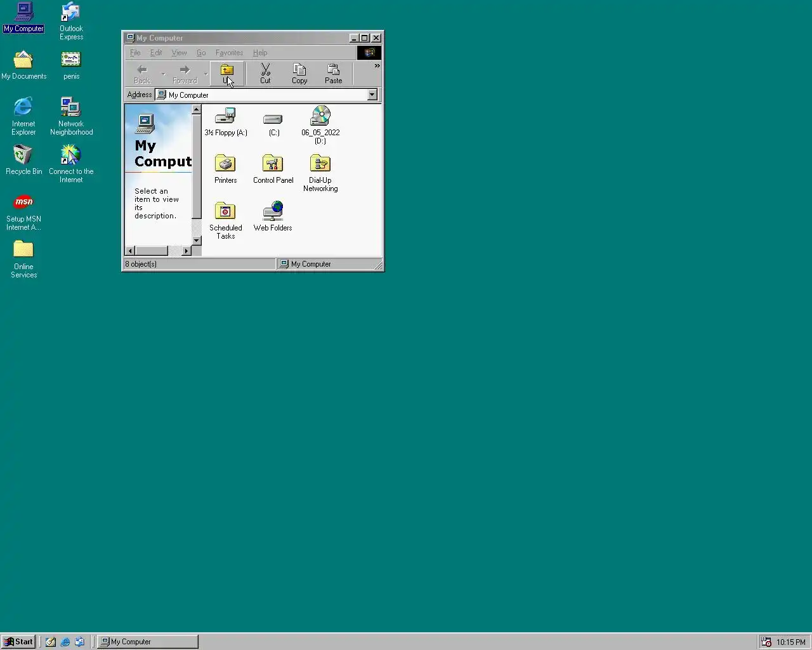
Task: Click the My Computer taskbar button
Action: coord(148,642)
